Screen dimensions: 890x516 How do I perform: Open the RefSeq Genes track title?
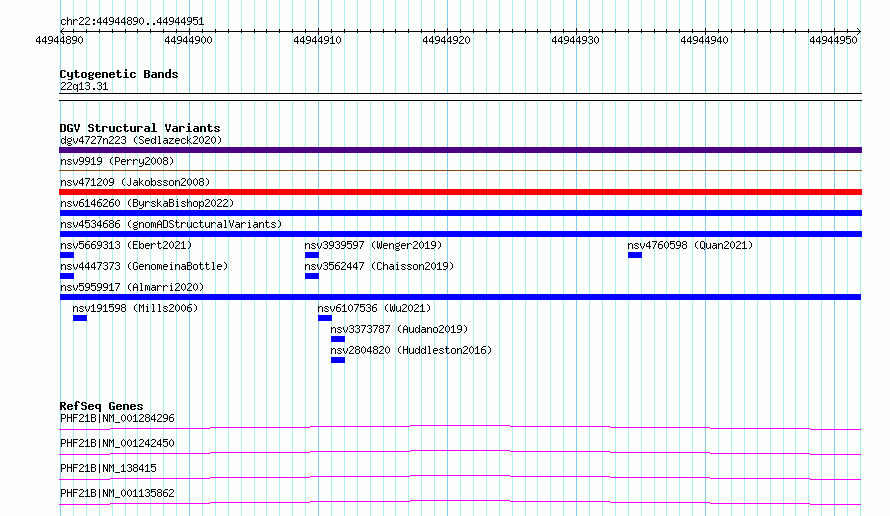[101, 406]
